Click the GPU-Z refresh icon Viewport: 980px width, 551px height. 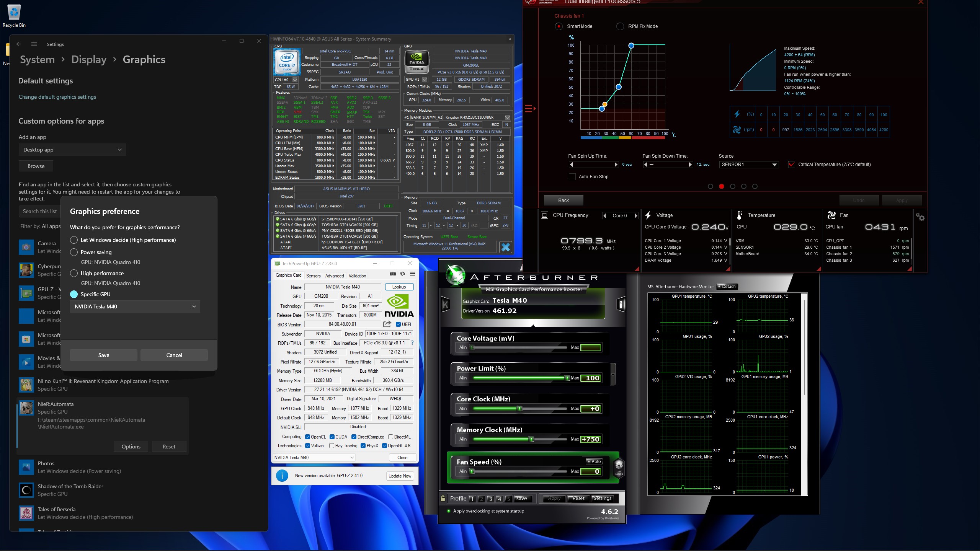coord(402,274)
